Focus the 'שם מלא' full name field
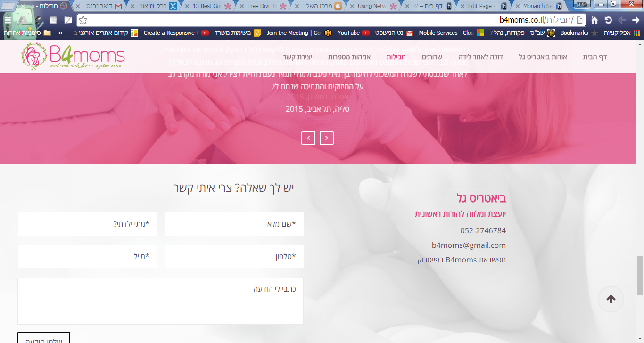 tap(234, 224)
